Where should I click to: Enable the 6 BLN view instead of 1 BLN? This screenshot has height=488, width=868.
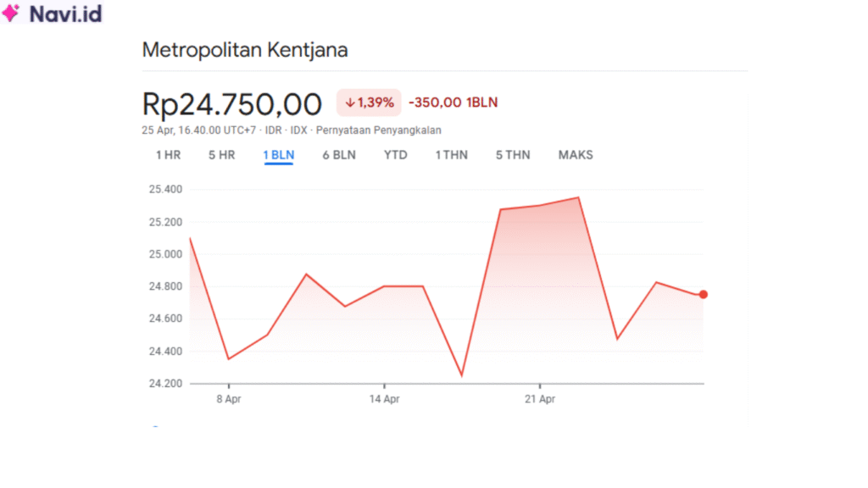tap(339, 155)
